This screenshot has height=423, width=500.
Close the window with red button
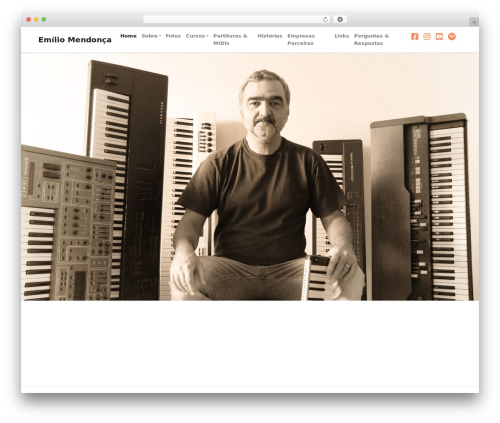tap(29, 19)
